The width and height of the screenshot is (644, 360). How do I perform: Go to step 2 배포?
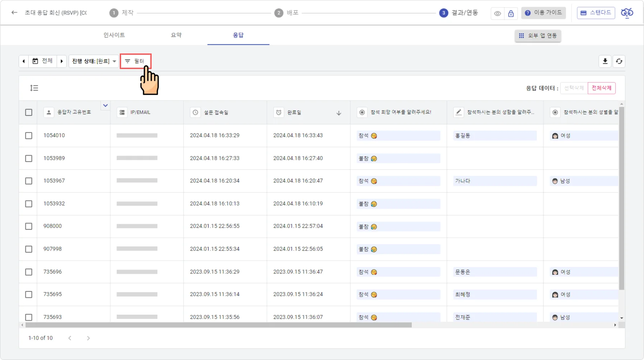point(287,13)
